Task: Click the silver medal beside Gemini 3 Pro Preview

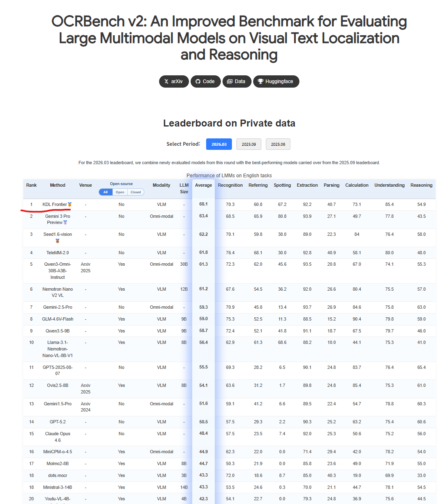Action: pos(65,223)
